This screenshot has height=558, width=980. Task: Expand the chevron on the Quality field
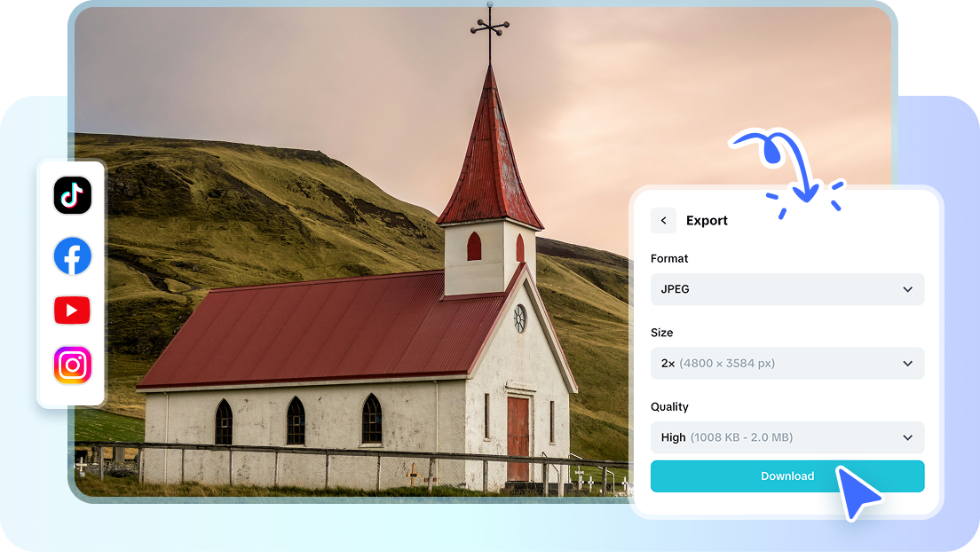[x=907, y=437]
